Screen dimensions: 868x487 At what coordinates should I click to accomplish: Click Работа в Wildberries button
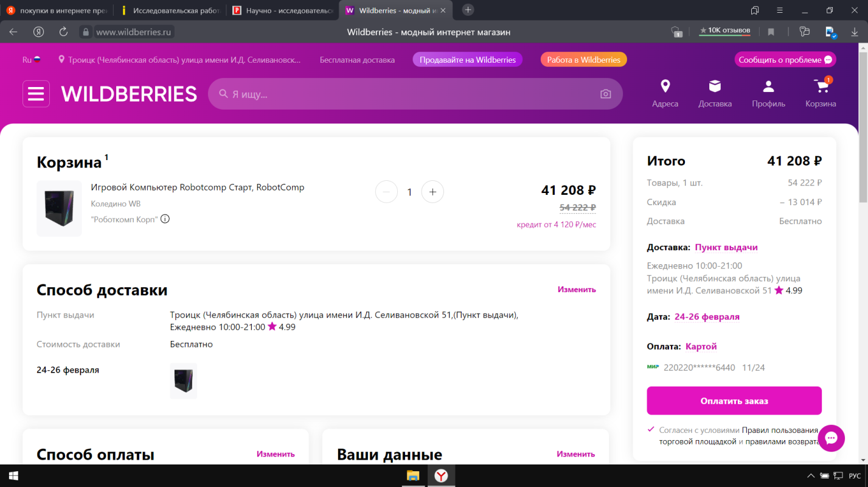click(x=583, y=60)
